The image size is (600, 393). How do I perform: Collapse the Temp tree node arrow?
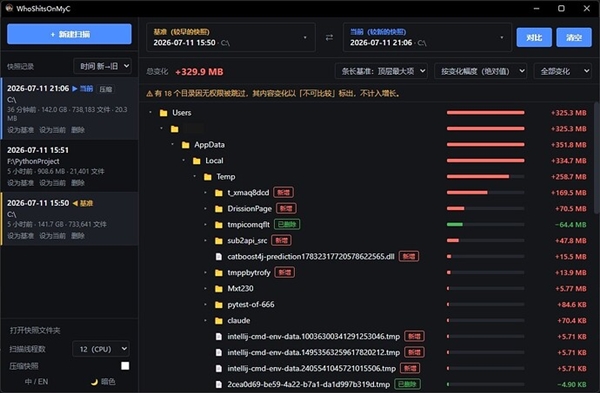195,176
